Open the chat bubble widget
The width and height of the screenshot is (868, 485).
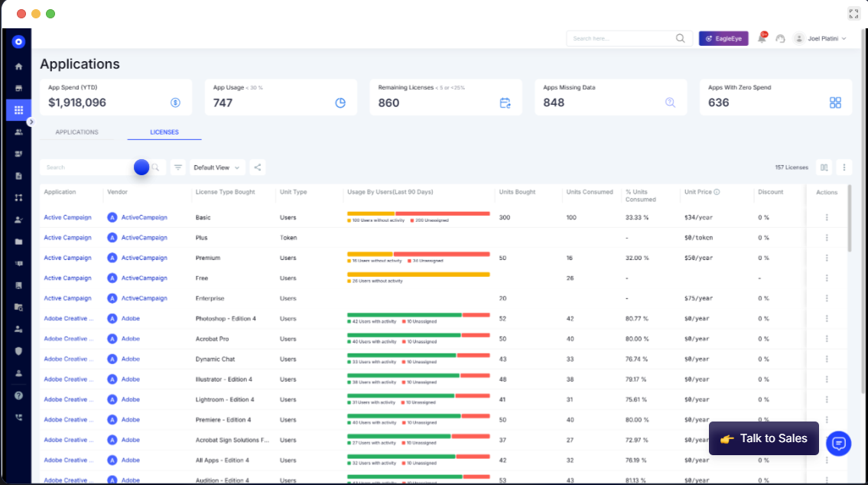tap(839, 443)
